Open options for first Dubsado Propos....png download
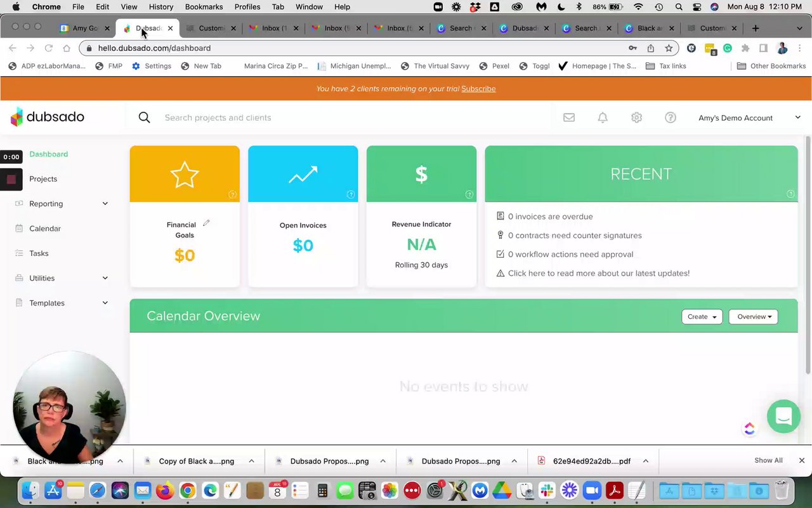 [383, 461]
